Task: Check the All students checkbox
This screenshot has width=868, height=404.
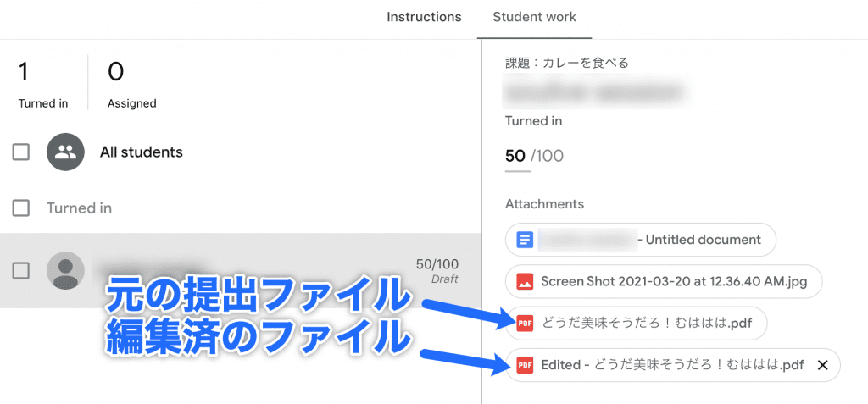Action: tap(21, 152)
